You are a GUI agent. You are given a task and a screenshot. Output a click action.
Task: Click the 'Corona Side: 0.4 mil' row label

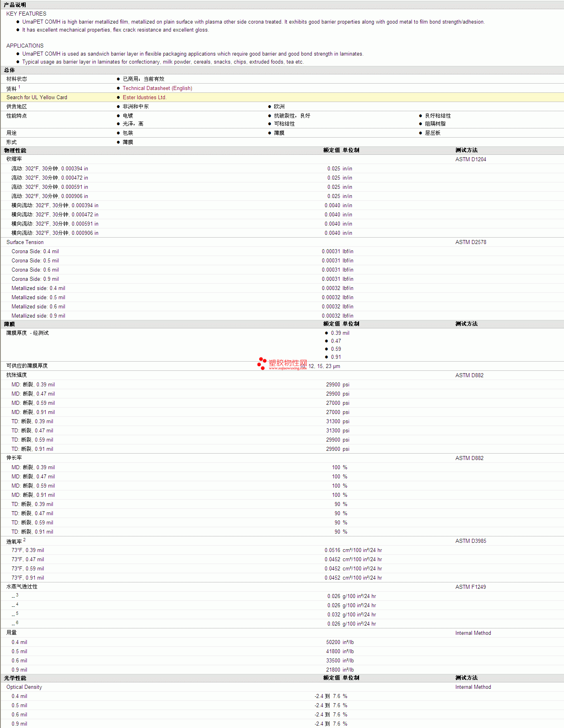coord(35,252)
